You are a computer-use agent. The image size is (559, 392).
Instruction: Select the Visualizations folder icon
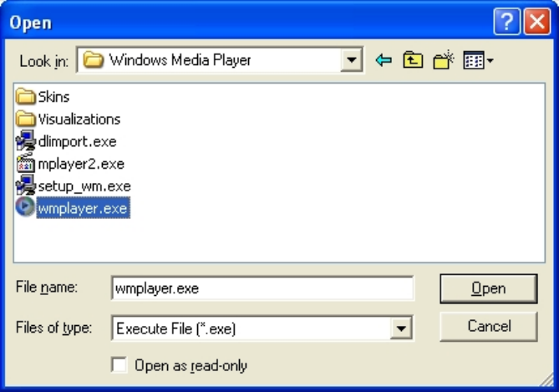click(26, 119)
